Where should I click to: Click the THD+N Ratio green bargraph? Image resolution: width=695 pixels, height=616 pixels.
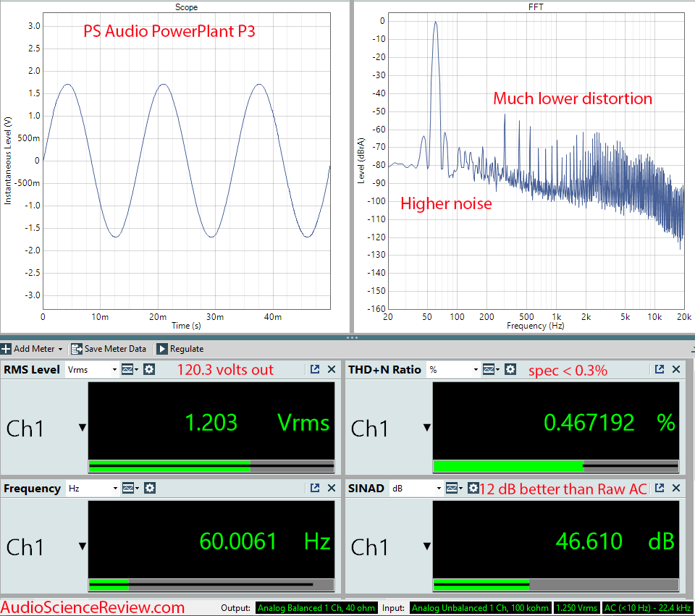click(556, 465)
